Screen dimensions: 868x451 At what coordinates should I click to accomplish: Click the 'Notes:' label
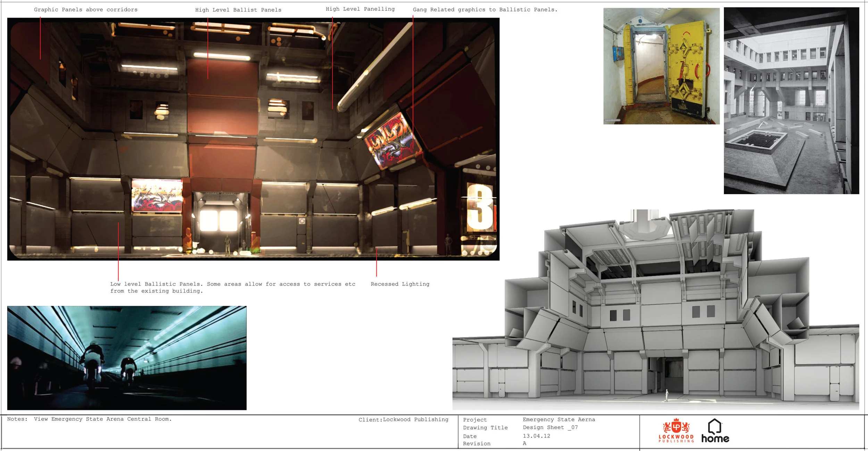click(x=17, y=419)
